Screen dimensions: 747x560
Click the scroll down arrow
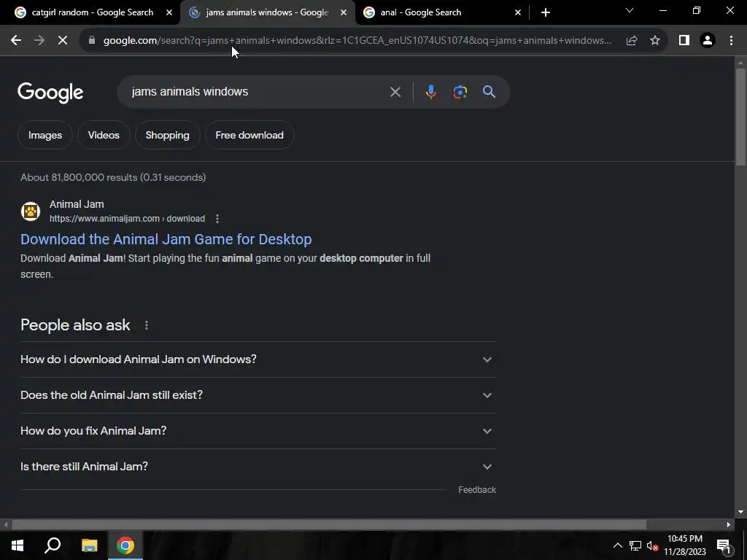pyautogui.click(x=740, y=512)
